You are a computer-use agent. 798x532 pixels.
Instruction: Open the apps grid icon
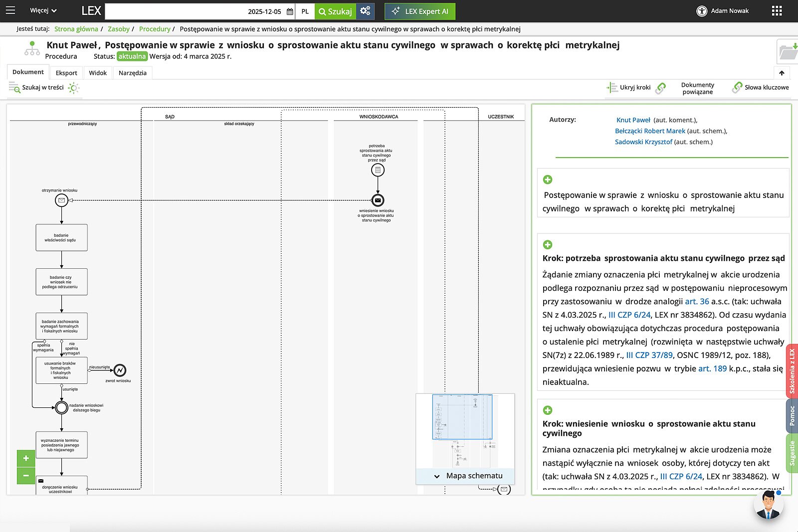[777, 11]
